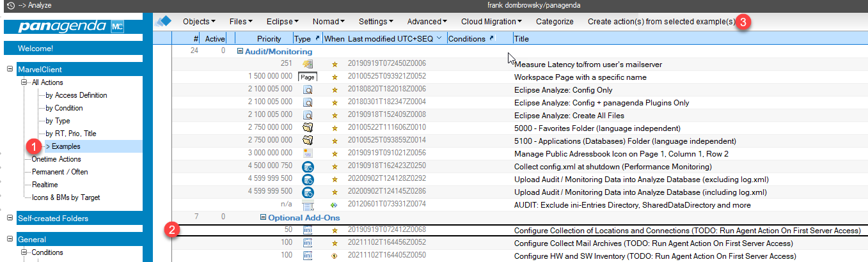
Task: Click the blue diamond toolbar icon
Action: [164, 22]
